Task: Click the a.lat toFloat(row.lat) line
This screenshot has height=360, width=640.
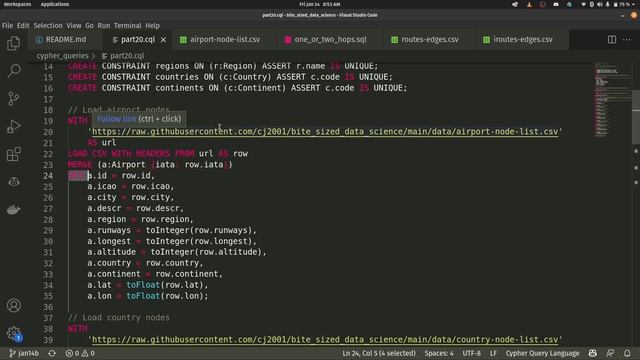Action: (x=147, y=285)
